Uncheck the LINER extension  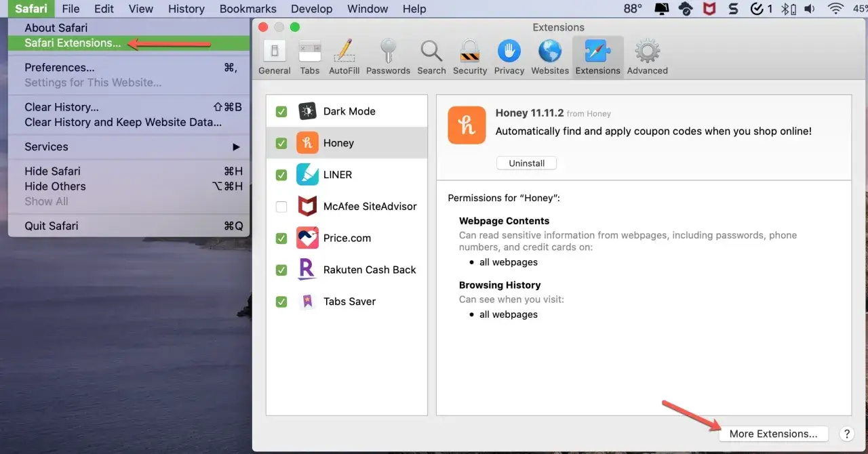click(x=281, y=175)
